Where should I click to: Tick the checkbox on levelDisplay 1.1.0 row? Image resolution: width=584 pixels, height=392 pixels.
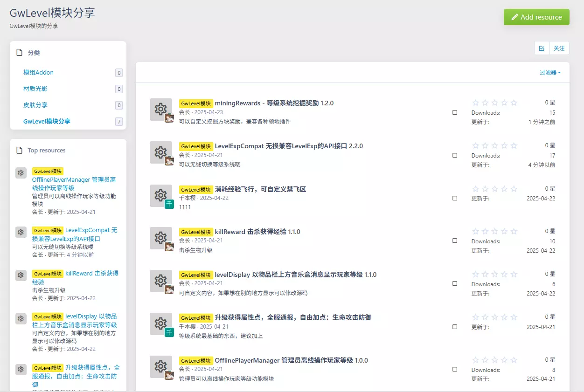[x=455, y=284]
